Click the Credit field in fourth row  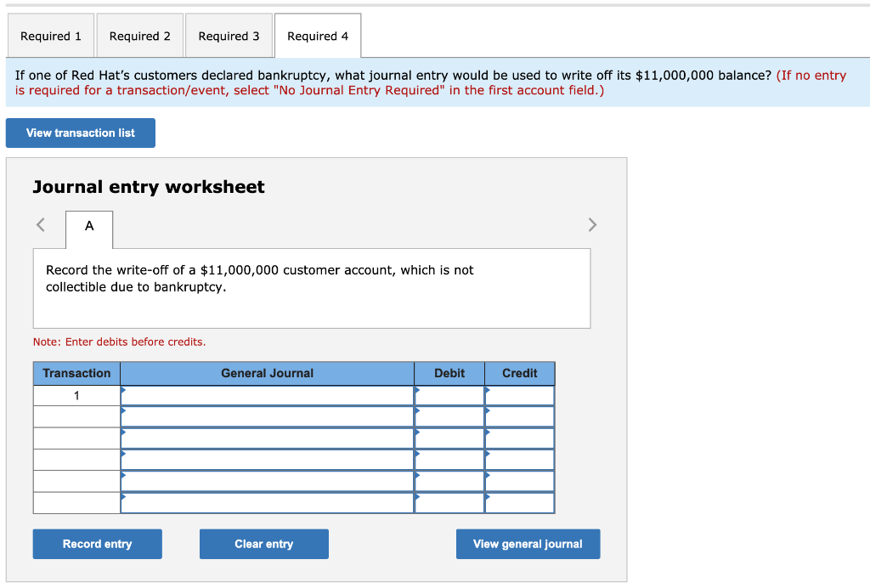[x=520, y=460]
